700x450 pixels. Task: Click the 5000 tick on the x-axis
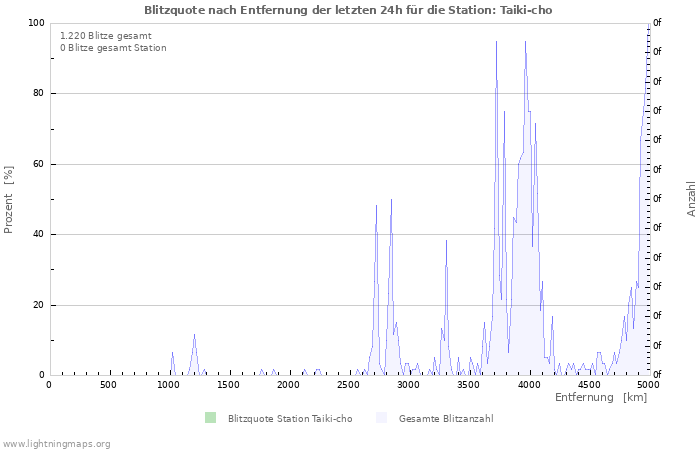(x=648, y=385)
